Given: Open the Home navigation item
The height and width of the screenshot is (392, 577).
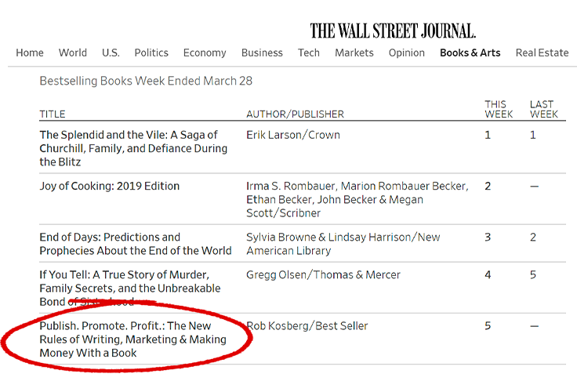Looking at the screenshot, I should [30, 53].
